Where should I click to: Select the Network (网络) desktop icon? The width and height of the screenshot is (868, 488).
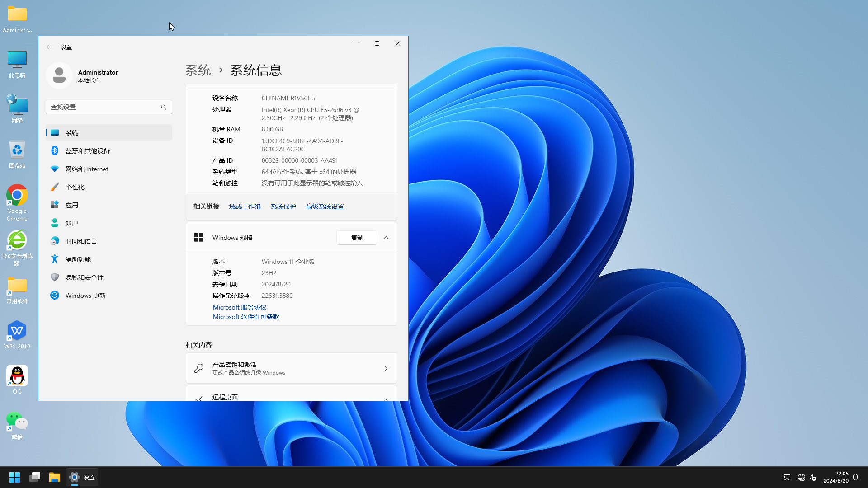17,109
